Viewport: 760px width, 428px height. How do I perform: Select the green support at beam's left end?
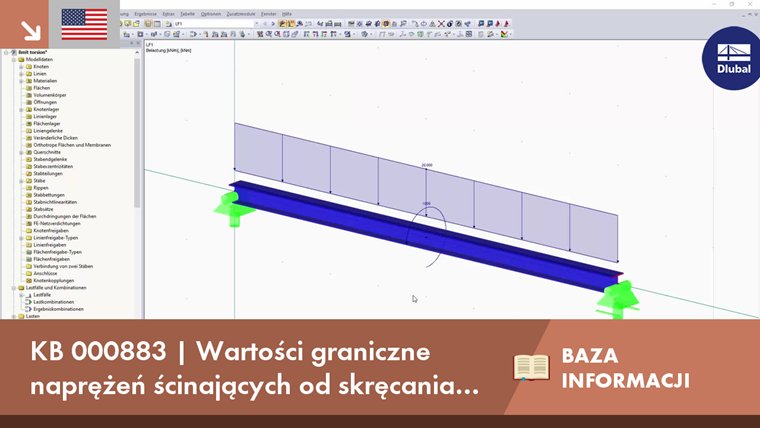[234, 208]
